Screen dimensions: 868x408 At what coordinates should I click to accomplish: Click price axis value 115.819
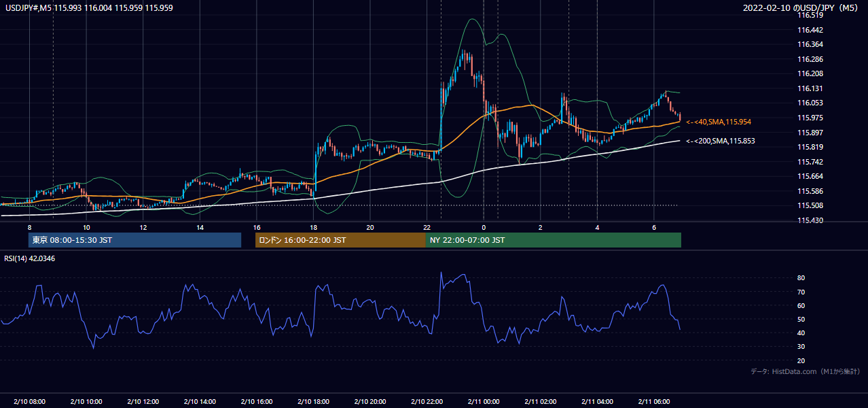[810, 147]
